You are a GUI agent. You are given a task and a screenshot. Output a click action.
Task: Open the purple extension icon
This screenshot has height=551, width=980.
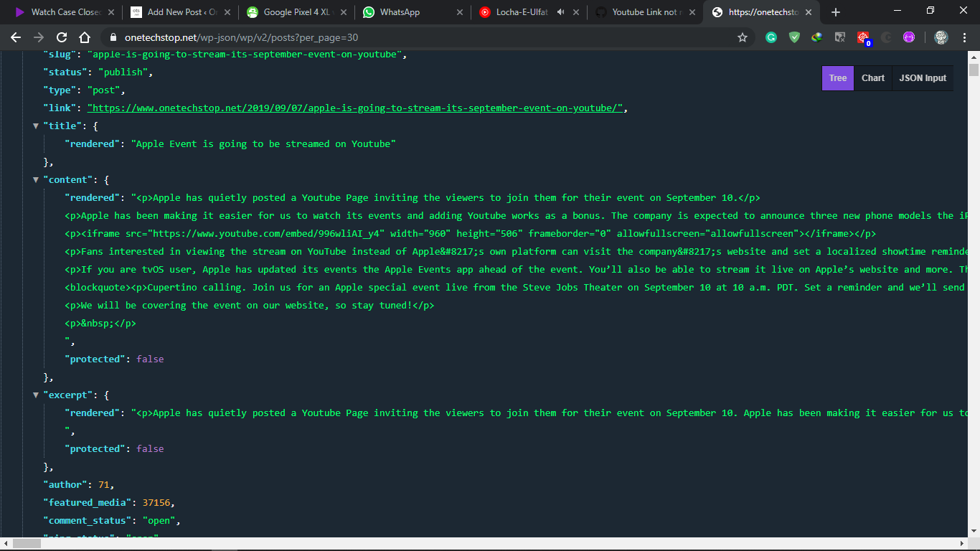pyautogui.click(x=909, y=37)
